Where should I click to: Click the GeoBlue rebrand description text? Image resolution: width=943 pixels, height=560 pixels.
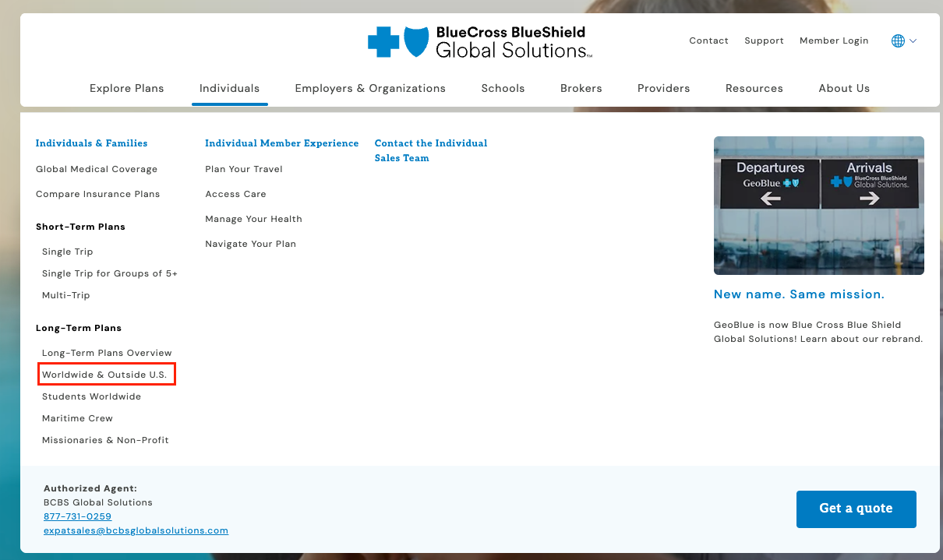[x=818, y=332]
